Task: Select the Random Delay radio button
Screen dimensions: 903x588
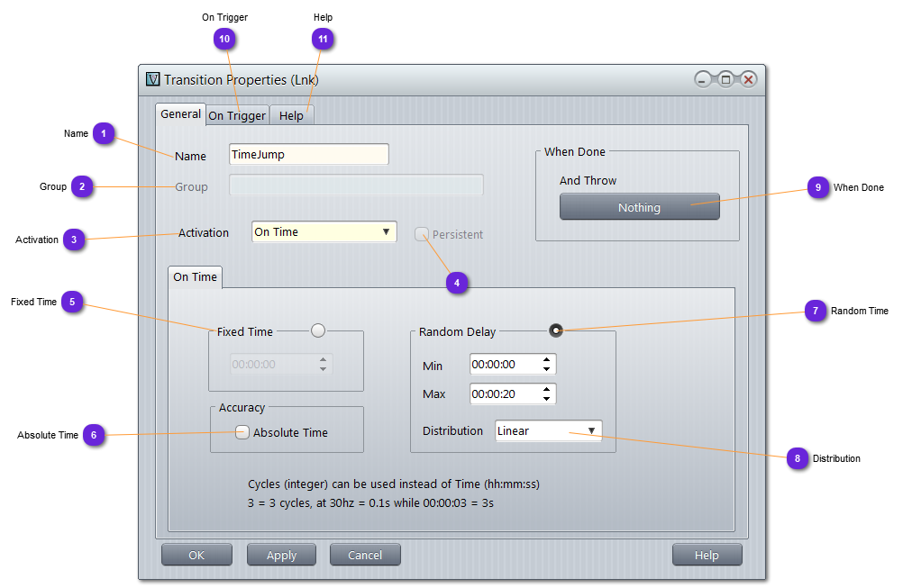Action: 556,330
